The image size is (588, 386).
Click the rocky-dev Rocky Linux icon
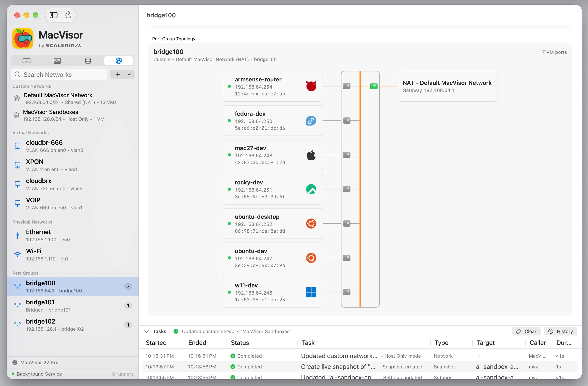click(311, 189)
